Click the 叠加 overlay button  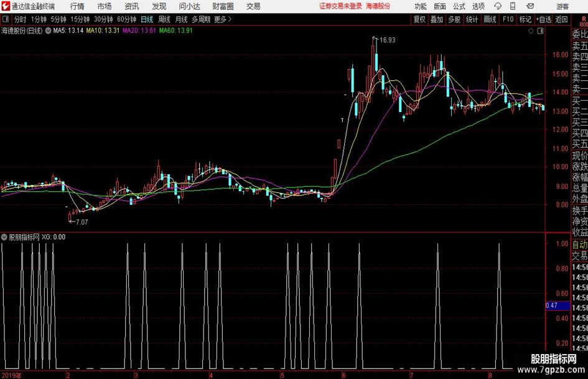[437, 19]
